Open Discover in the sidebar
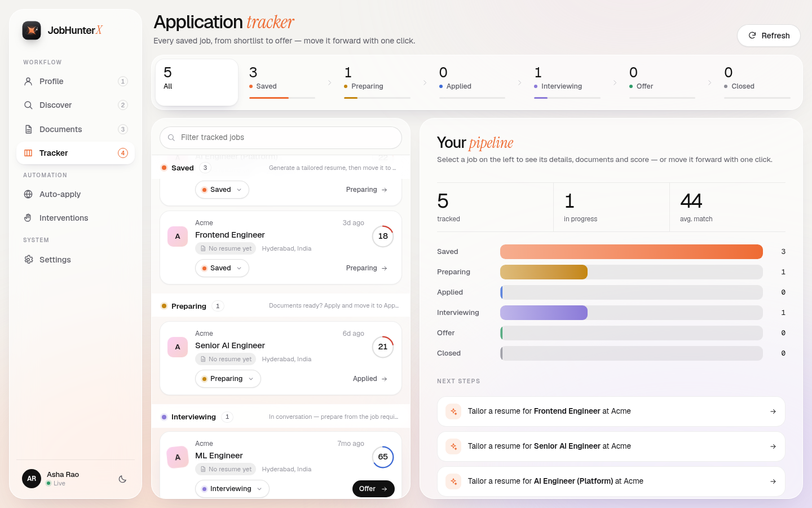This screenshot has height=508, width=812. pyautogui.click(x=76, y=105)
